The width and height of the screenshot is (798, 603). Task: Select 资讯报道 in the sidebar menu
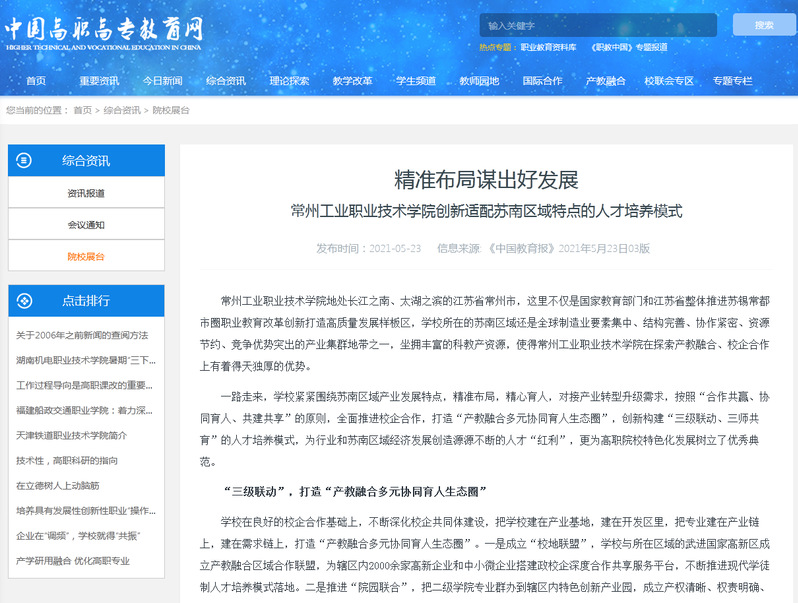coord(86,193)
